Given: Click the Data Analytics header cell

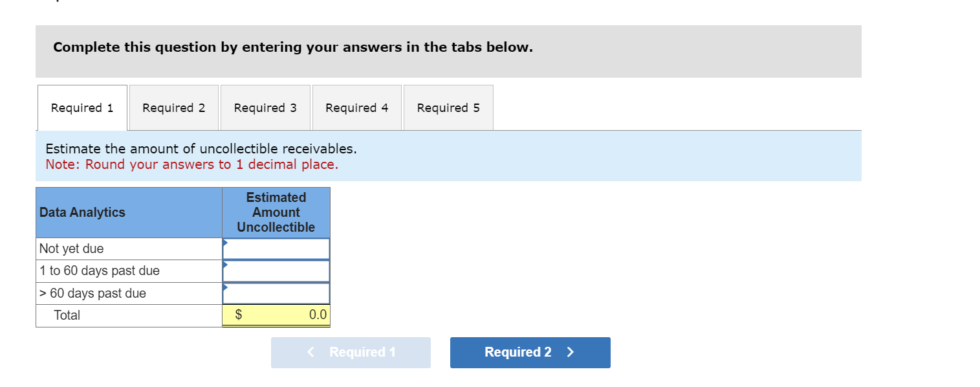Looking at the screenshot, I should (129, 212).
